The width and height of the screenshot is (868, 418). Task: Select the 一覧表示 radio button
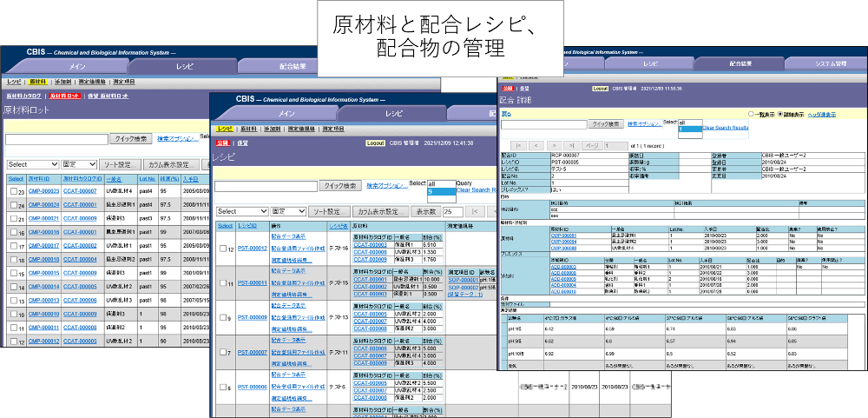[x=752, y=114]
